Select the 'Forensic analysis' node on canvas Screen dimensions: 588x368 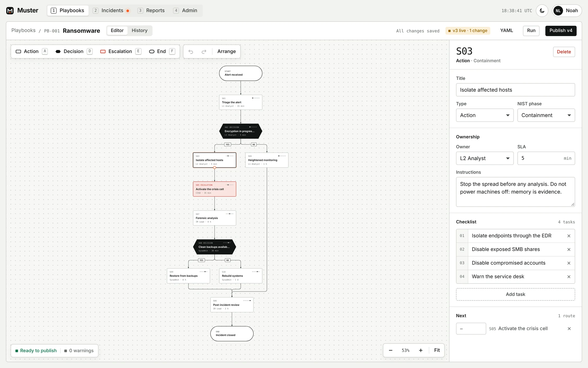tap(214, 218)
